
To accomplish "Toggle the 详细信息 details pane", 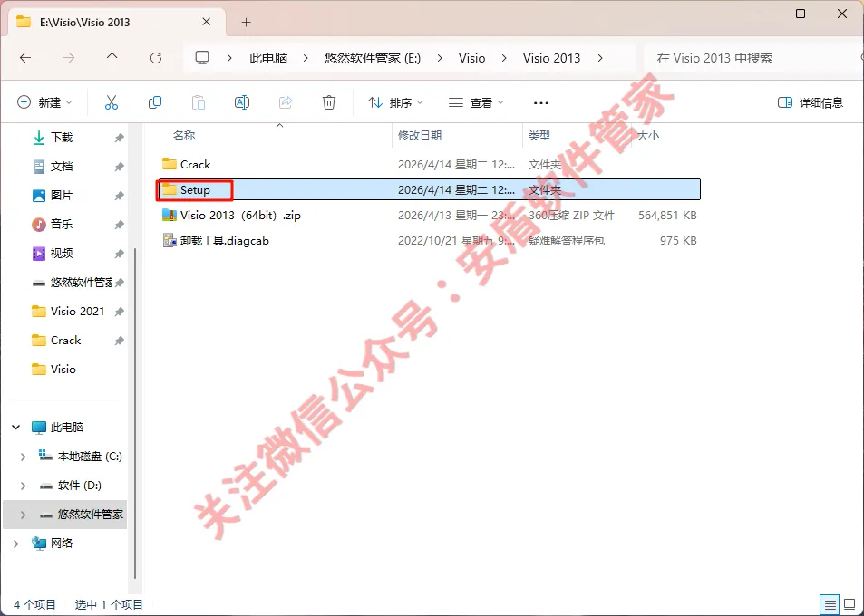I will coord(810,102).
